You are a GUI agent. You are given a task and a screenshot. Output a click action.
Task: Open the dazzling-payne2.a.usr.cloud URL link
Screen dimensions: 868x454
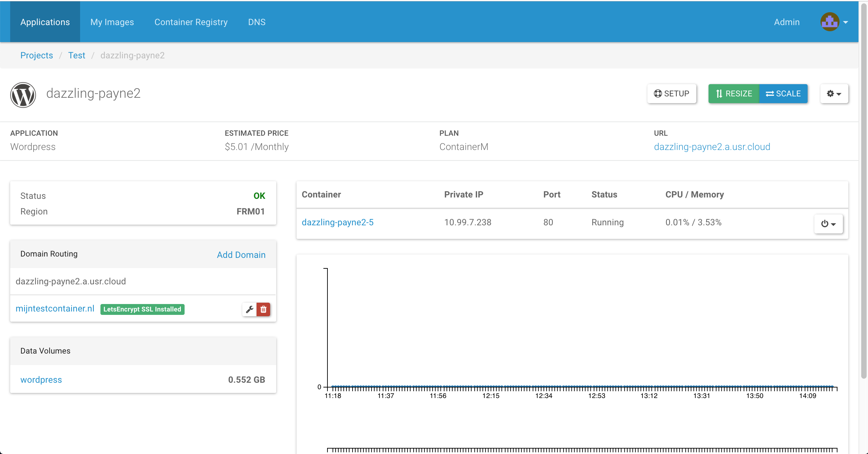[x=712, y=147]
